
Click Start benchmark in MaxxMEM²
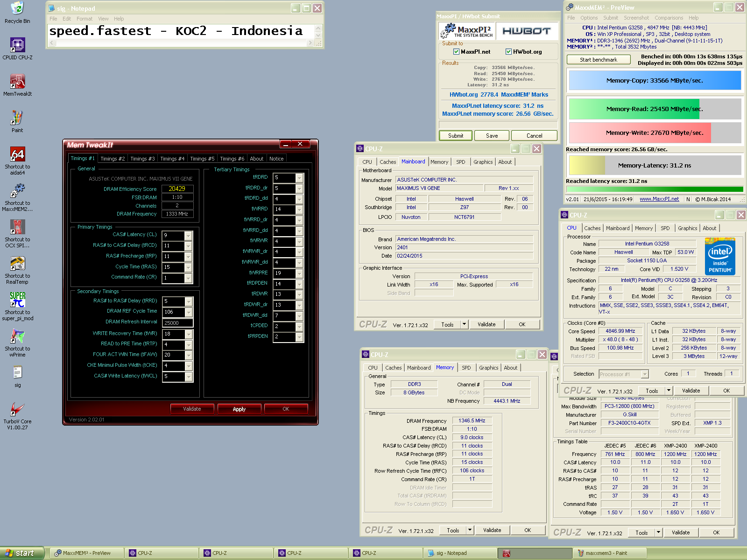[x=599, y=60]
